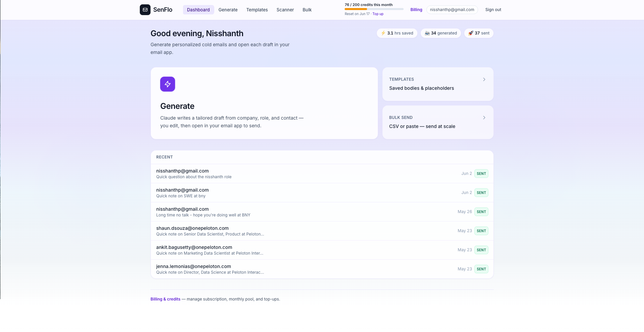Click the SENT badge on the shaun.dsouza row
The width and height of the screenshot is (644, 332).
pos(481,231)
